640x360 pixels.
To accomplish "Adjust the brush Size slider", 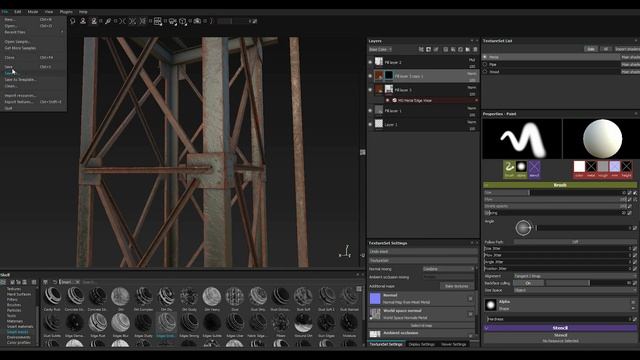I will tap(555, 192).
